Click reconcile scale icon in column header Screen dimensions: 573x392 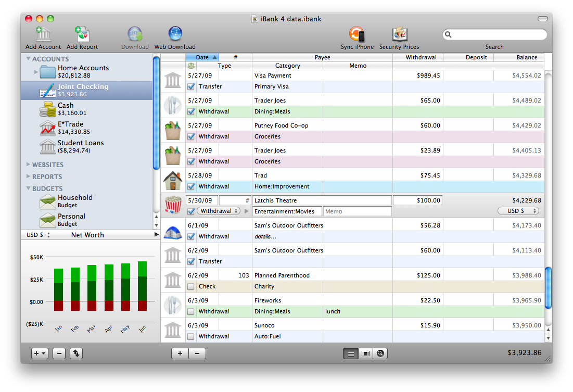coord(191,66)
